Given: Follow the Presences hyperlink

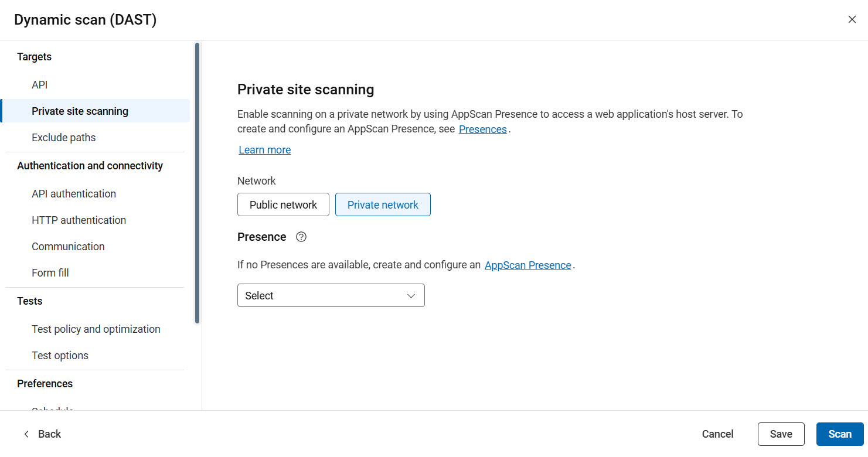Looking at the screenshot, I should tap(482, 129).
